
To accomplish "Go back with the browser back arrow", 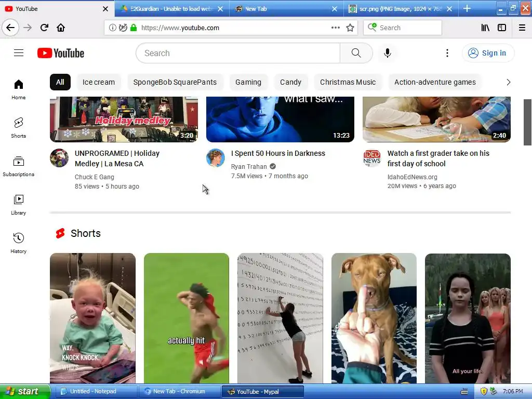I will click(10, 28).
